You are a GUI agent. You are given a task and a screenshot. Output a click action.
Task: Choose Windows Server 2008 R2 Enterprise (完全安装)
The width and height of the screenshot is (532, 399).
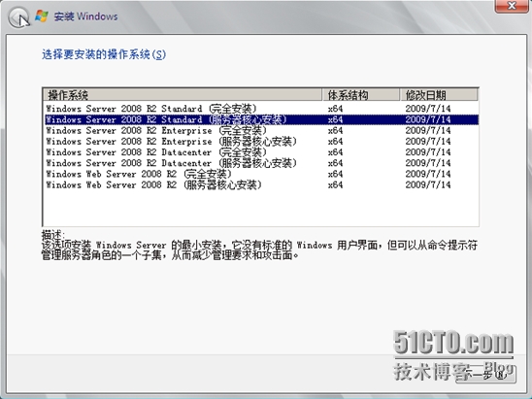click(261, 130)
